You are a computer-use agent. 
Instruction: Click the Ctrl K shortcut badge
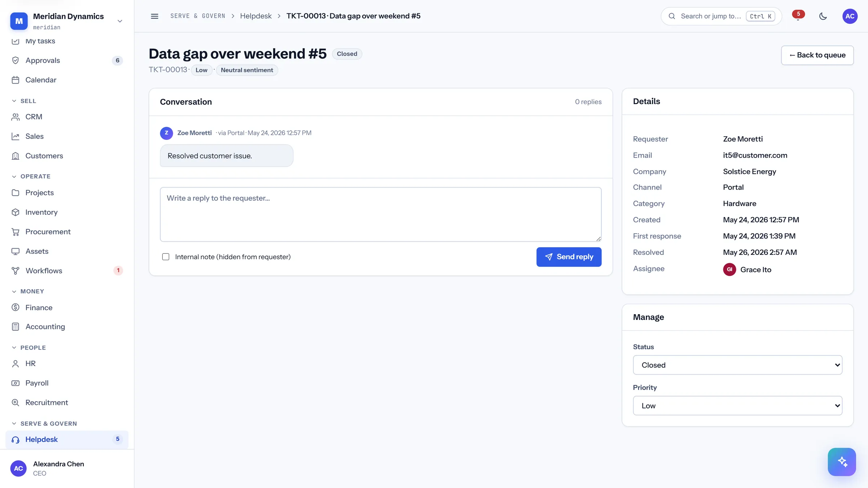(x=760, y=16)
